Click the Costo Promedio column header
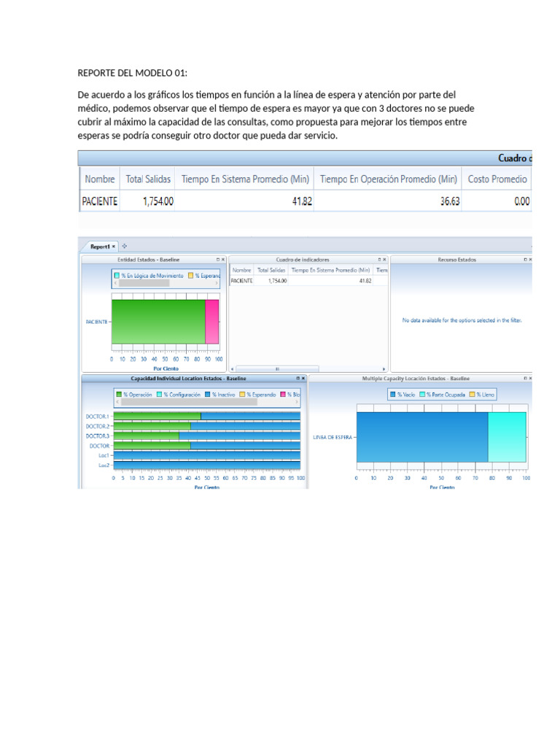The height and width of the screenshot is (747, 560). [497, 179]
